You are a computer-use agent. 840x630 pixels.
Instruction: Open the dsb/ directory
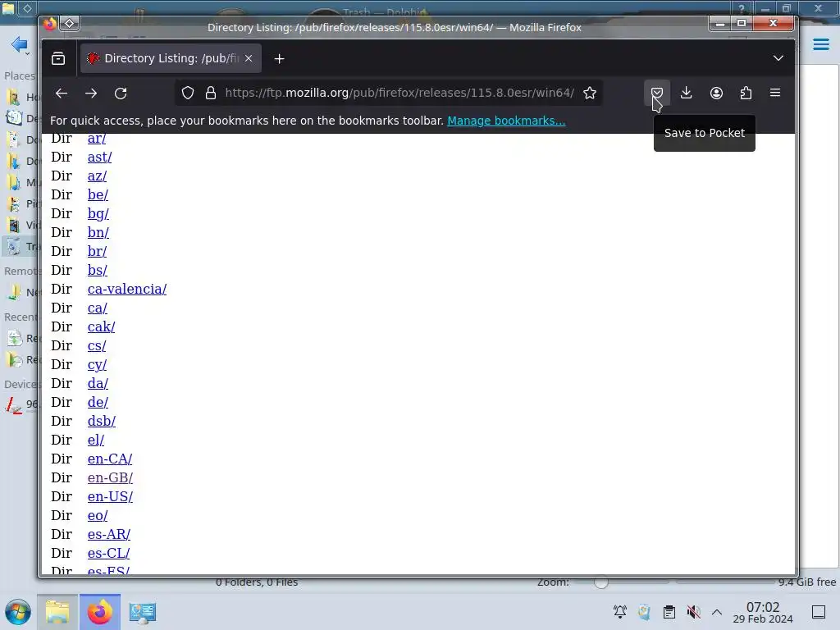[x=102, y=421]
